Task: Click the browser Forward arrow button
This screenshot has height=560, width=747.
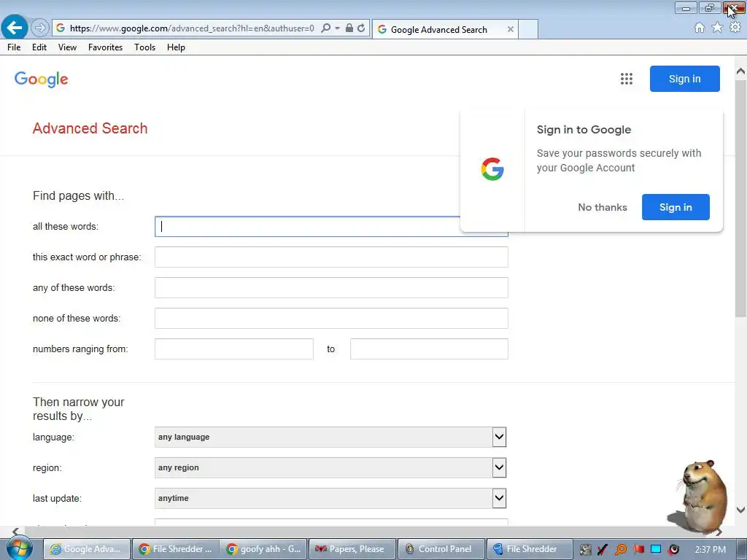Action: pyautogui.click(x=40, y=28)
